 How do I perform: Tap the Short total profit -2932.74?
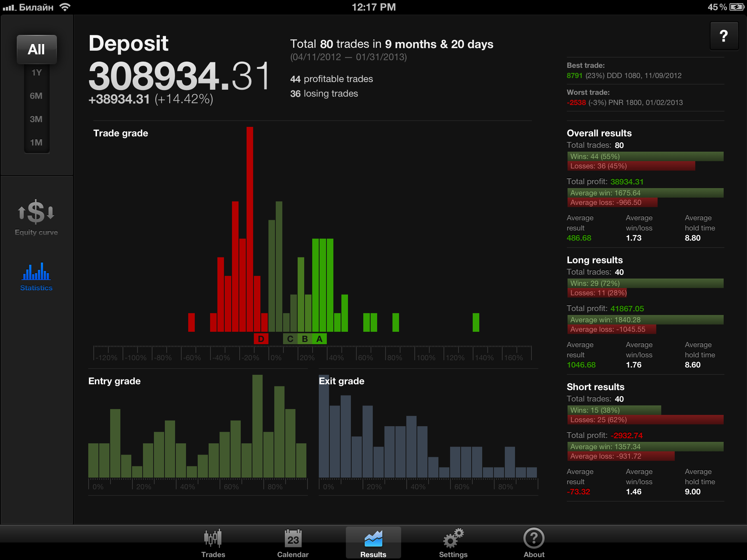(627, 435)
